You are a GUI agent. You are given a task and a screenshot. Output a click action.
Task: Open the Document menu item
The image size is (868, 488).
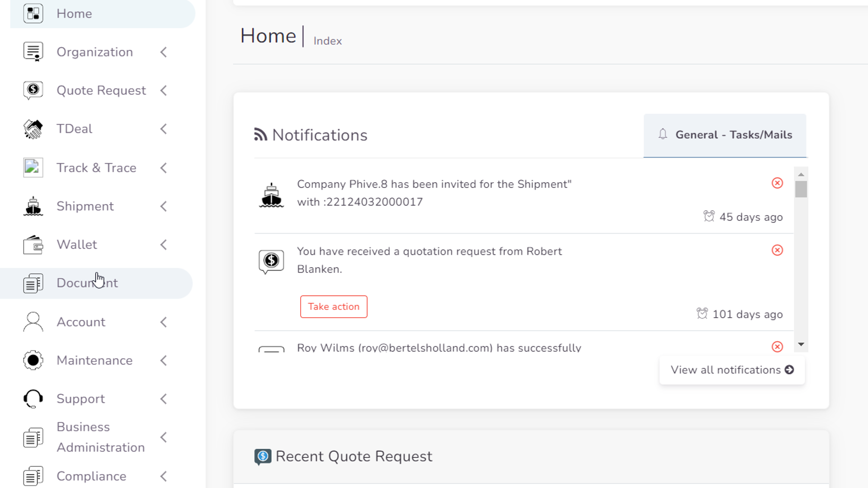click(x=87, y=283)
